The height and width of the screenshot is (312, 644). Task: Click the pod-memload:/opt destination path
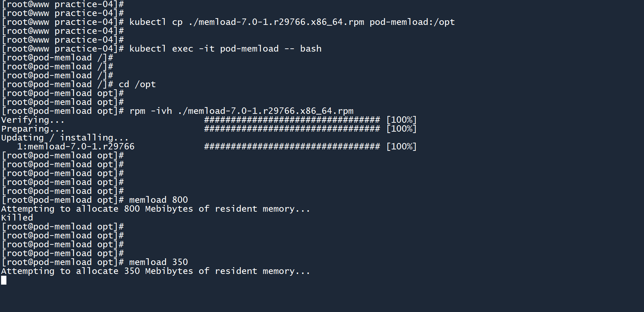coord(412,22)
